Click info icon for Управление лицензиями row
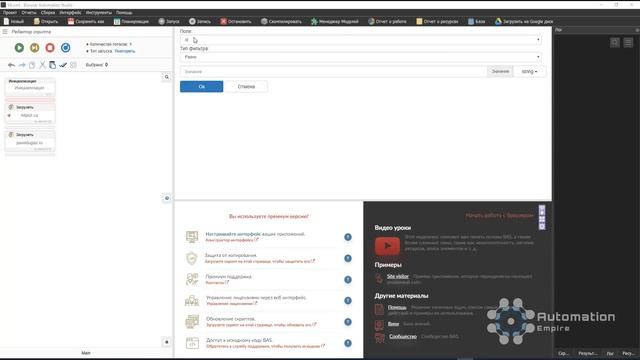This screenshot has height=360, width=640. pyautogui.click(x=348, y=301)
